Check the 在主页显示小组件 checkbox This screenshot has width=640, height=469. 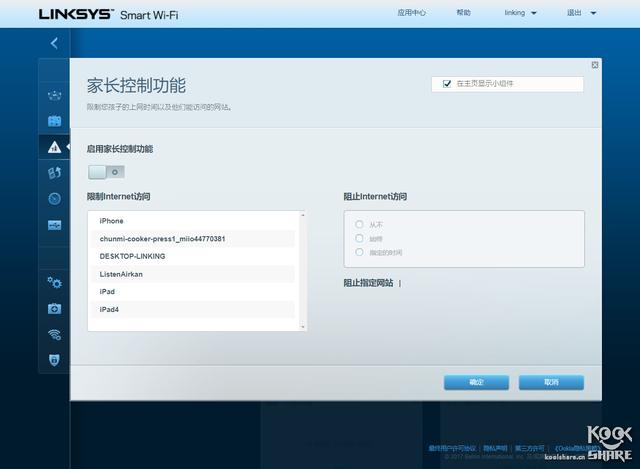click(447, 84)
